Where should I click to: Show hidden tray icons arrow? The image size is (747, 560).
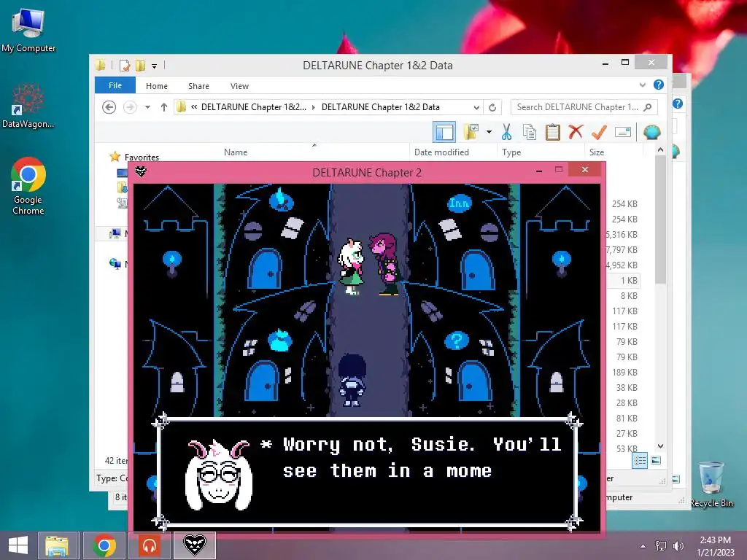coord(643,546)
